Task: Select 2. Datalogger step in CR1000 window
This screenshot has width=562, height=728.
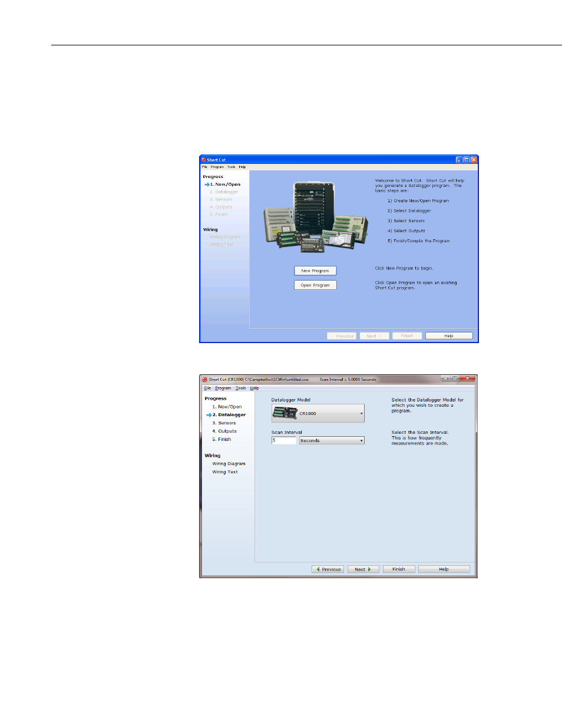Action: point(229,415)
